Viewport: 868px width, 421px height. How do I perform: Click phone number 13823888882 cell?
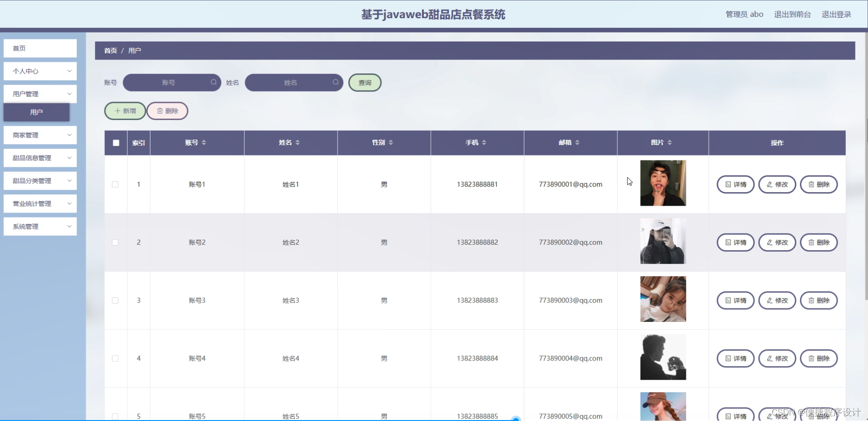477,242
